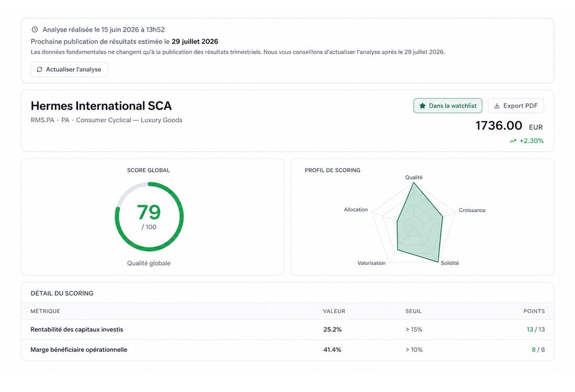This screenshot has height=392, width=575.
Task: Click the MÉTRIQUE column header
Action: (45, 311)
